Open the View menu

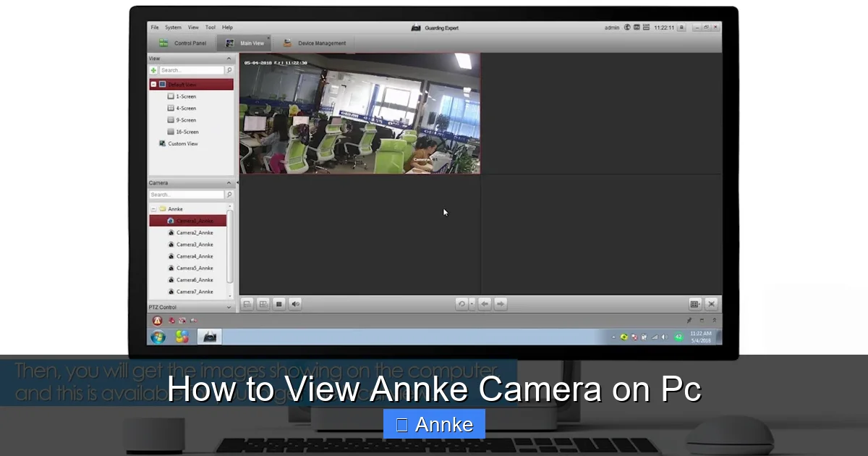click(193, 28)
